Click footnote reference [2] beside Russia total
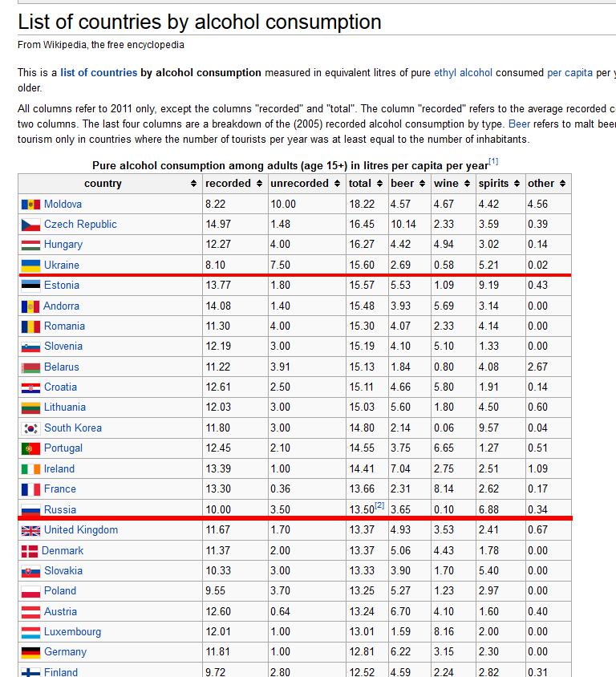 point(379,505)
